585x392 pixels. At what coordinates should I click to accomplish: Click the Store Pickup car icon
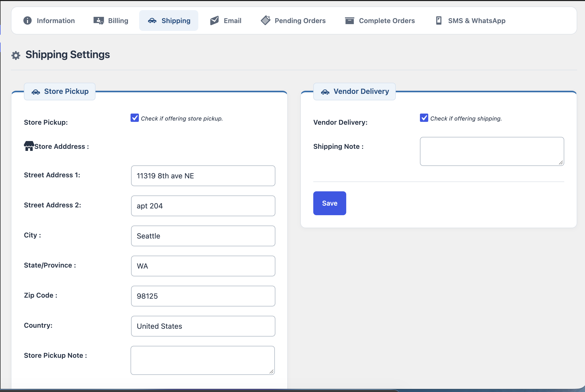[x=36, y=92]
